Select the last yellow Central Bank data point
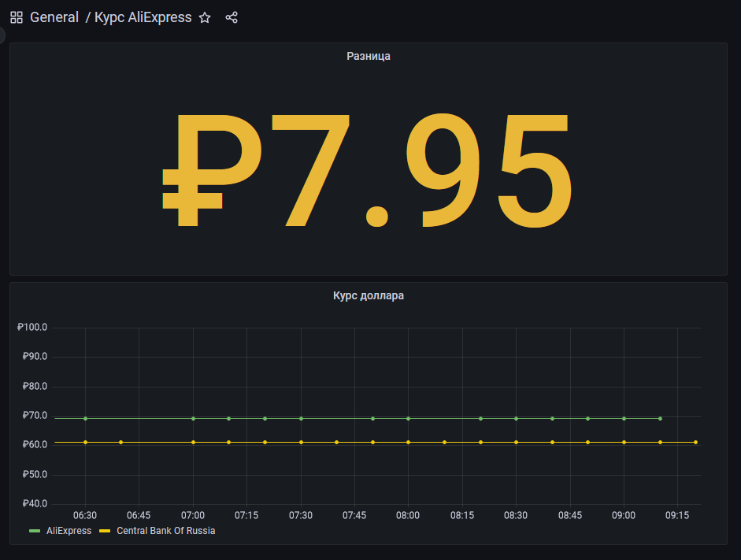Image resolution: width=741 pixels, height=560 pixels. coord(696,442)
